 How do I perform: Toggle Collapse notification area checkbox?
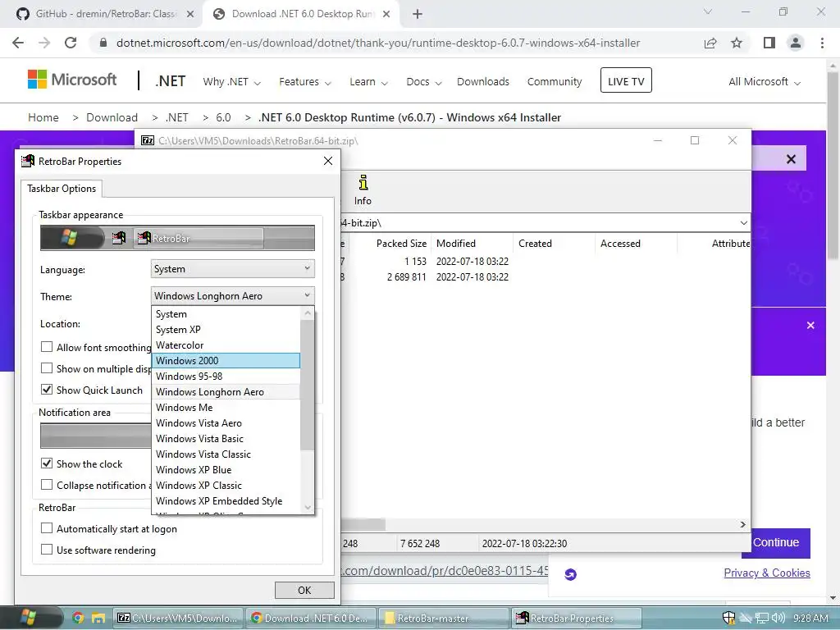[x=47, y=485]
